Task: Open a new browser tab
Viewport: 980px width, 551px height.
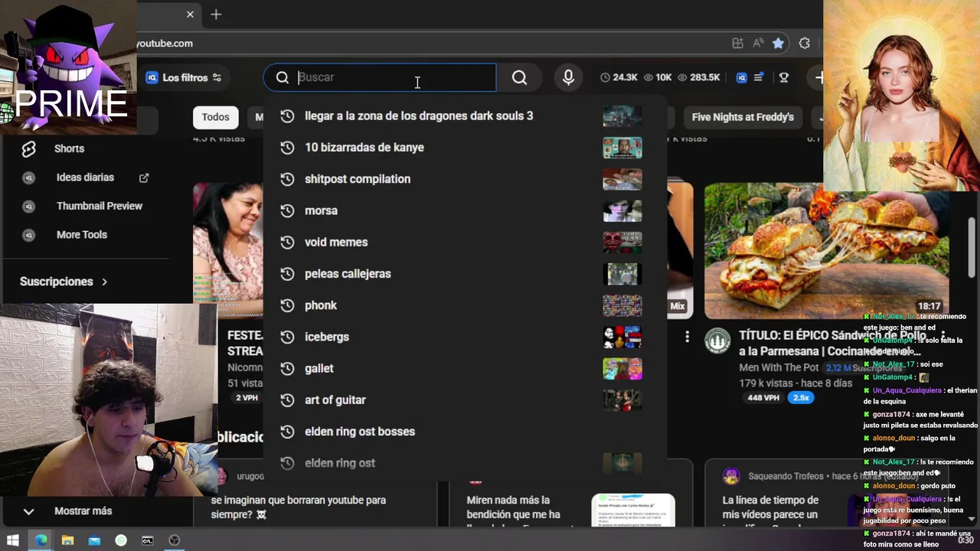Action: (x=216, y=15)
